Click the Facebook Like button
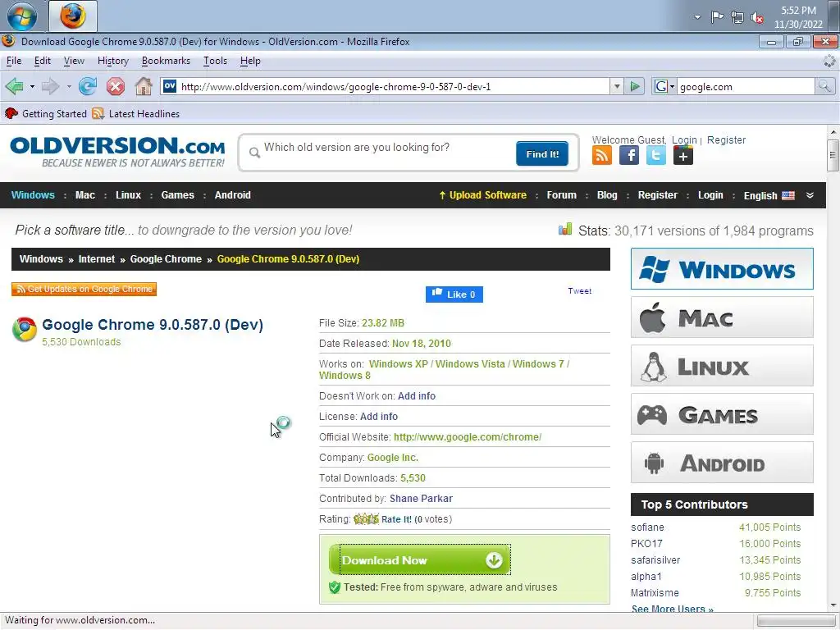Image resolution: width=840 pixels, height=630 pixels. click(x=454, y=294)
